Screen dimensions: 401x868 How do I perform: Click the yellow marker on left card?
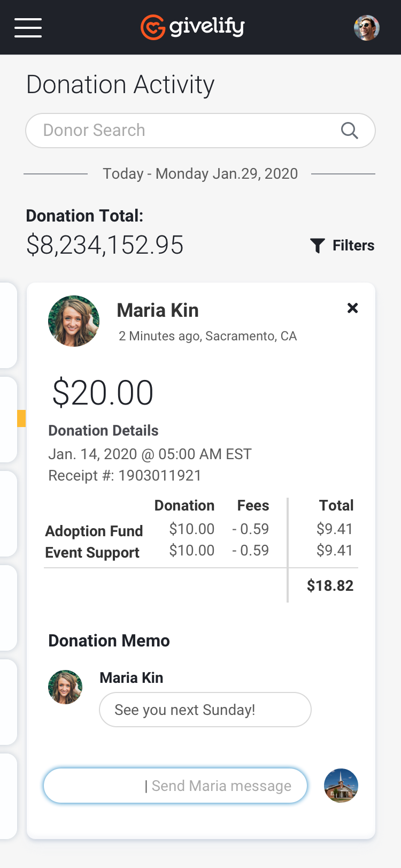[x=21, y=418]
